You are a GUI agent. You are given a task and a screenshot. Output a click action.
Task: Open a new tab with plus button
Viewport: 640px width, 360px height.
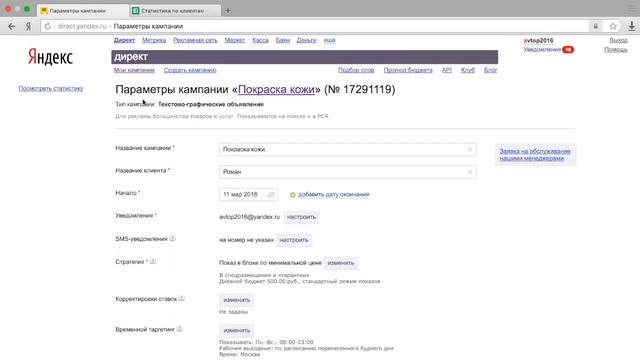point(228,11)
